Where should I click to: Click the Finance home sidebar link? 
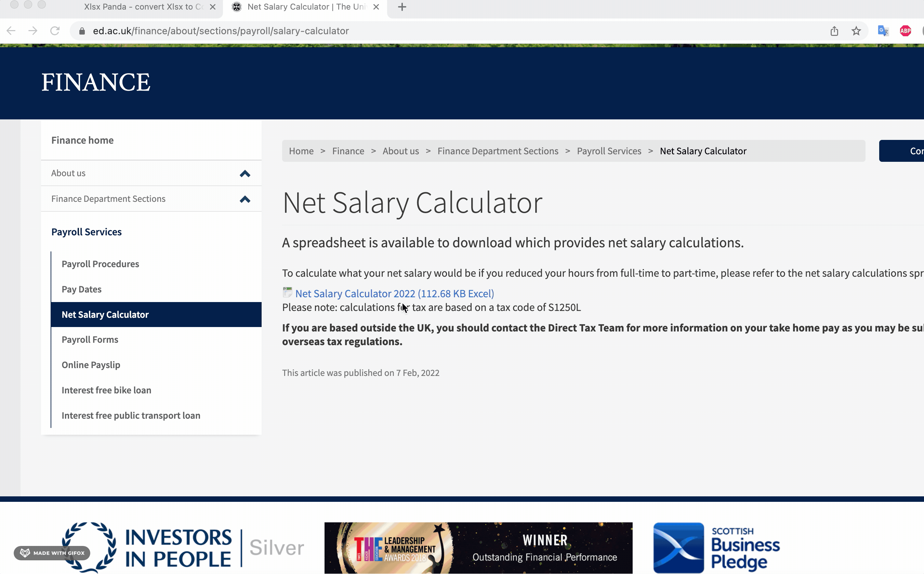pos(82,140)
